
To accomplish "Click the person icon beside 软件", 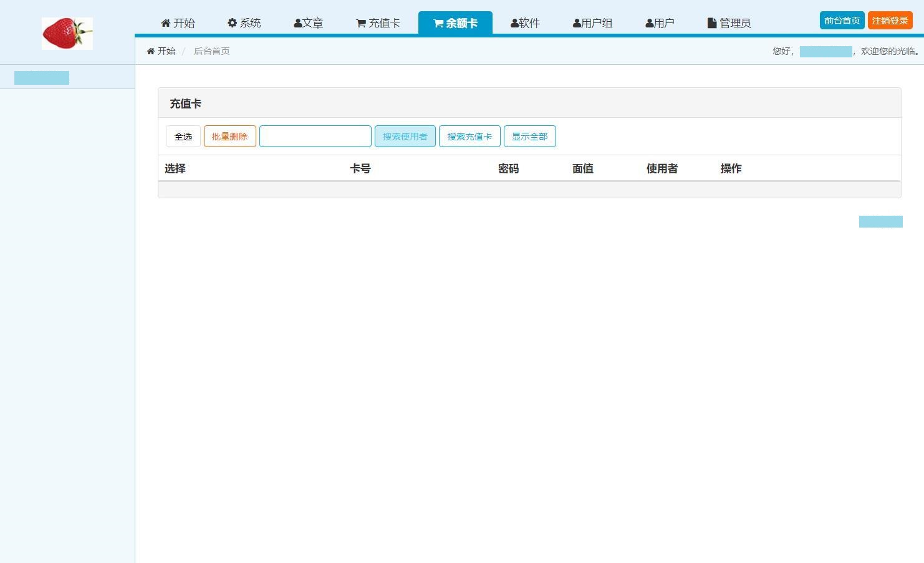I will coord(514,24).
